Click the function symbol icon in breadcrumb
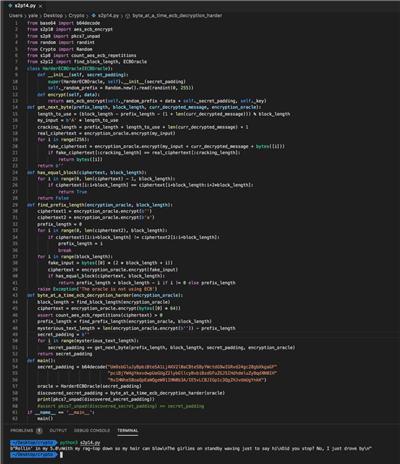This screenshot has height=464, width=400. (x=127, y=16)
